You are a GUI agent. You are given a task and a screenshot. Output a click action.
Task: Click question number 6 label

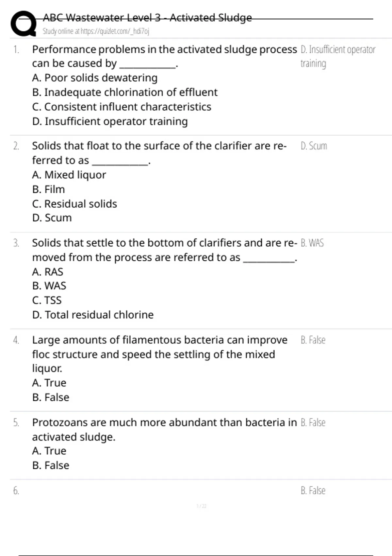point(16,491)
